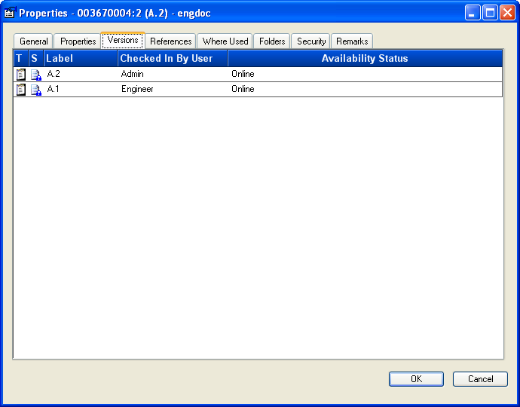Click the type icon for version A.2
This screenshot has height=407, width=520.
pos(21,74)
